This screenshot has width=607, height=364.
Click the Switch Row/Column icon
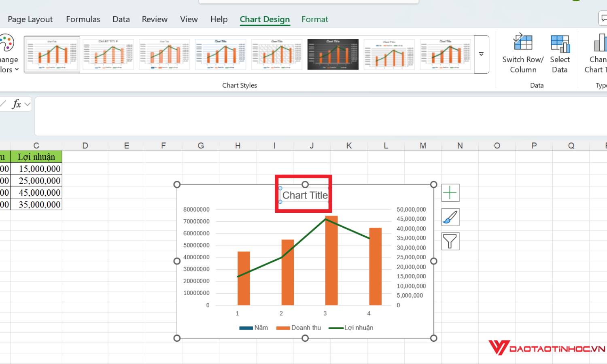[x=523, y=42]
